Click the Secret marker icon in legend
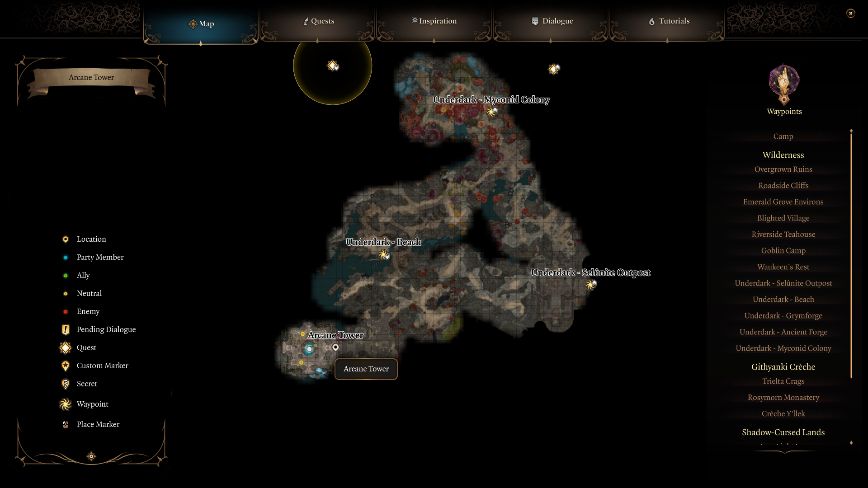 point(66,383)
